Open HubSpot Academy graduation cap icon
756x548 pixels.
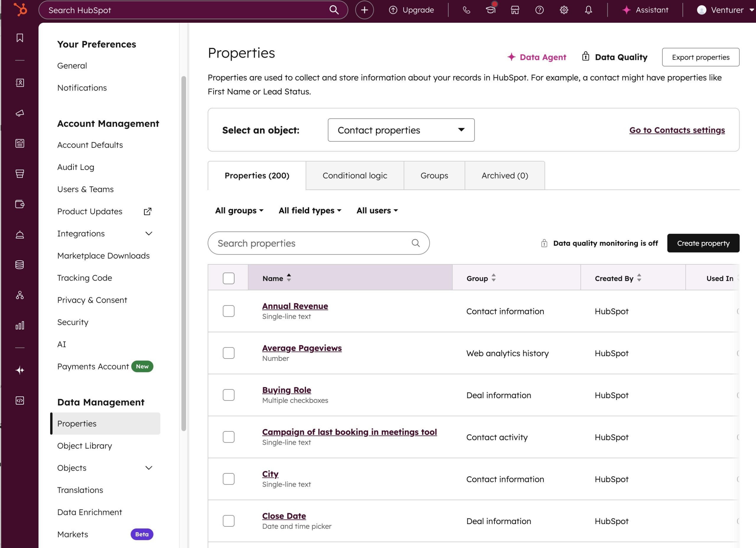coord(490,10)
